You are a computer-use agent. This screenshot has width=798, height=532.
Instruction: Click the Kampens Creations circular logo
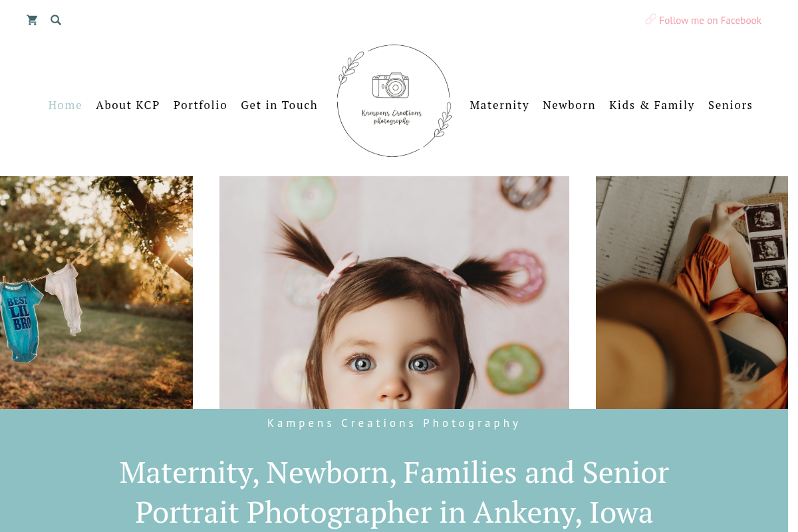point(394,100)
